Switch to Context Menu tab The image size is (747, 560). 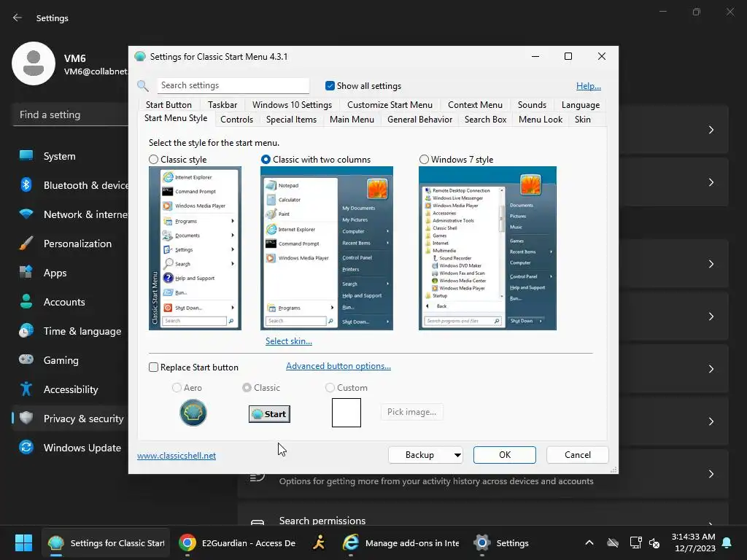click(x=475, y=105)
